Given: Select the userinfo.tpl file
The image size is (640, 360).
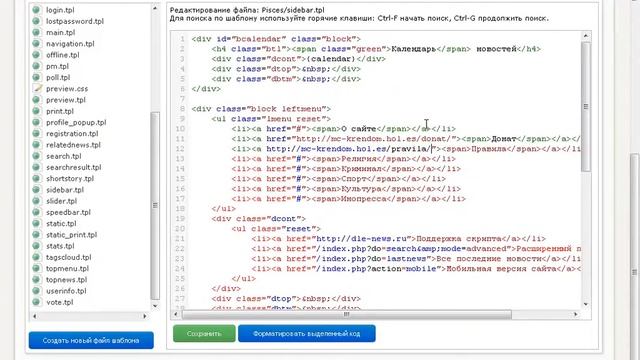Looking at the screenshot, I should pyautogui.click(x=66, y=291).
